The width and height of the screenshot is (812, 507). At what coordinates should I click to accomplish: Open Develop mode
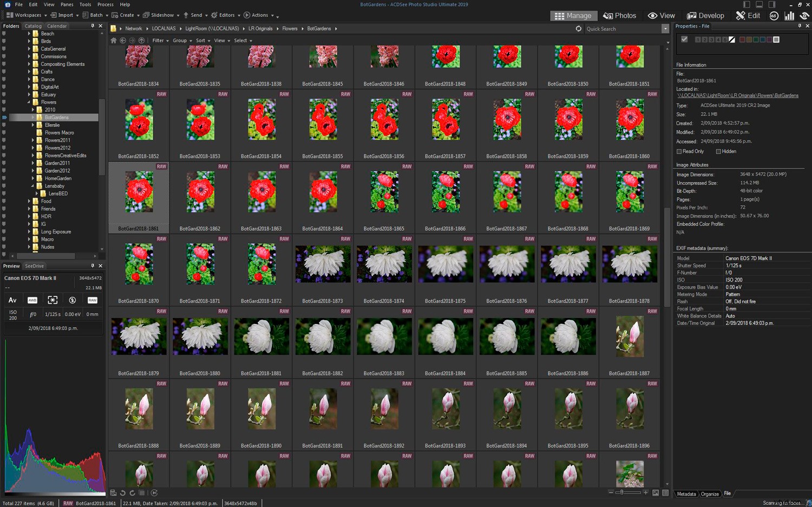pos(705,16)
